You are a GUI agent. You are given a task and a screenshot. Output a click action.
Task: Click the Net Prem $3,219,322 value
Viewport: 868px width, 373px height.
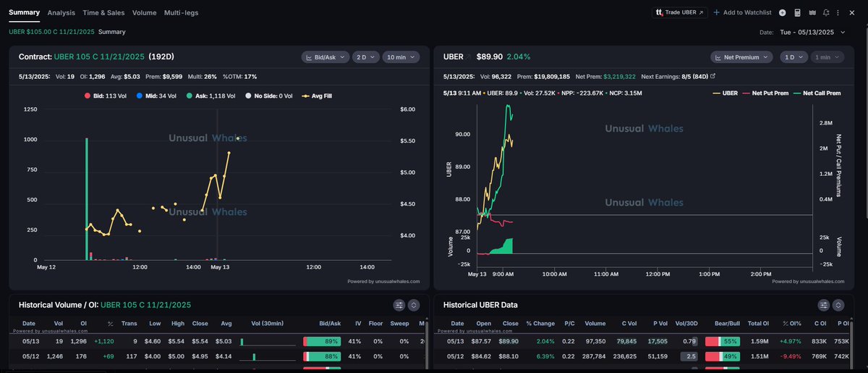pyautogui.click(x=619, y=75)
